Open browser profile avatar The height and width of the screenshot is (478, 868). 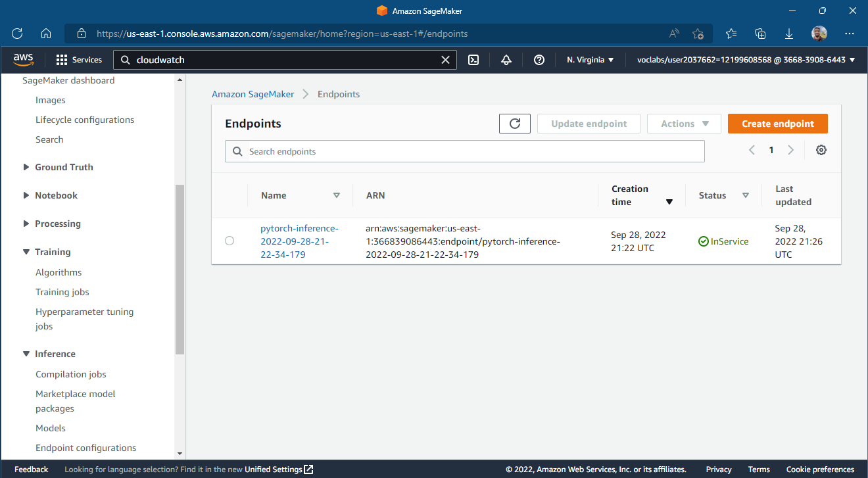coord(819,33)
